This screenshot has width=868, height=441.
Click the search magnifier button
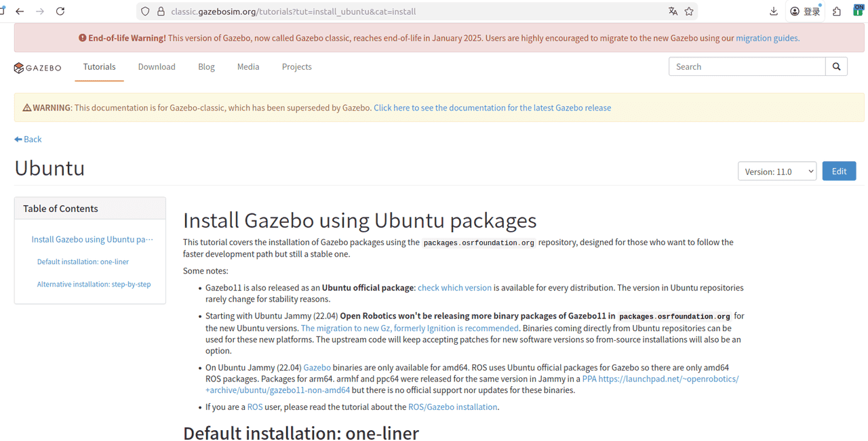pyautogui.click(x=836, y=66)
